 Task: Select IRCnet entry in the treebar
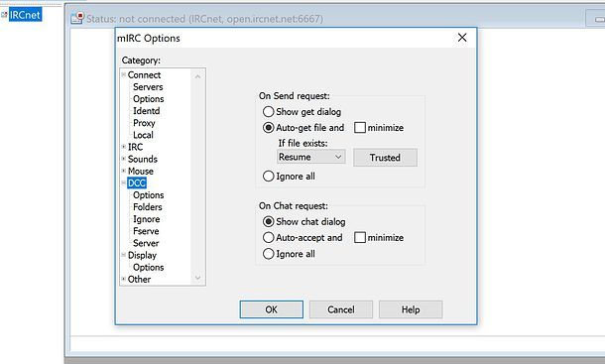pos(25,15)
